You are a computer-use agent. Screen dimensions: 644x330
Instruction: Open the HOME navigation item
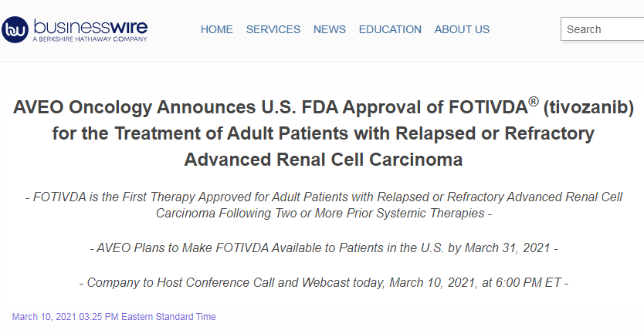coord(216,29)
